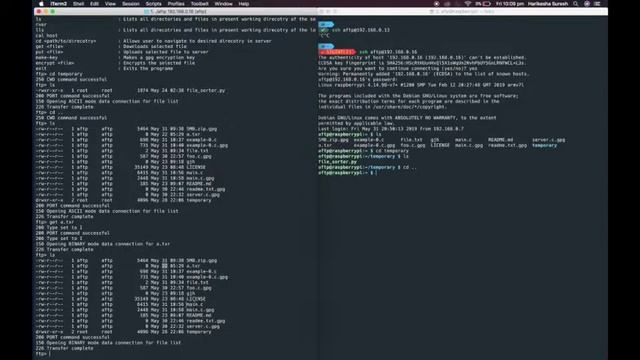Click the 'Warning: Permanently added' line

(423, 74)
